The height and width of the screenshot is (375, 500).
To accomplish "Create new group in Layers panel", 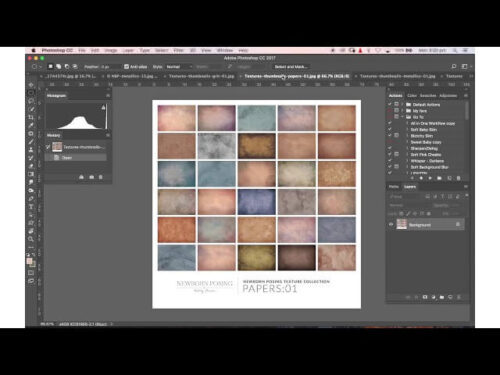I will 442,297.
